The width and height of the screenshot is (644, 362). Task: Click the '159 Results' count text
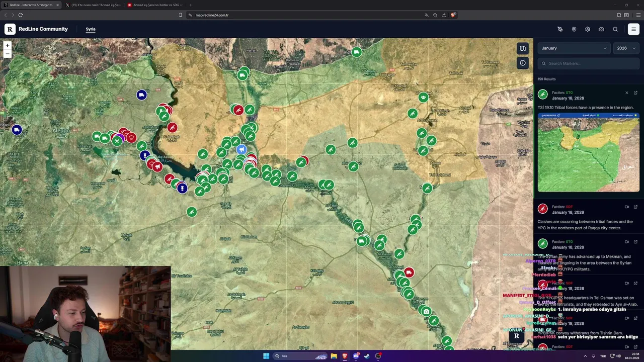[x=546, y=79]
